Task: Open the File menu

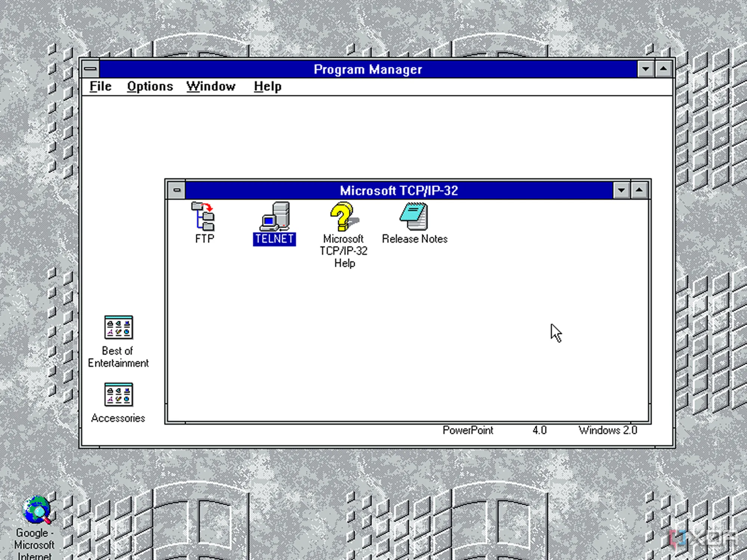Action: [100, 87]
